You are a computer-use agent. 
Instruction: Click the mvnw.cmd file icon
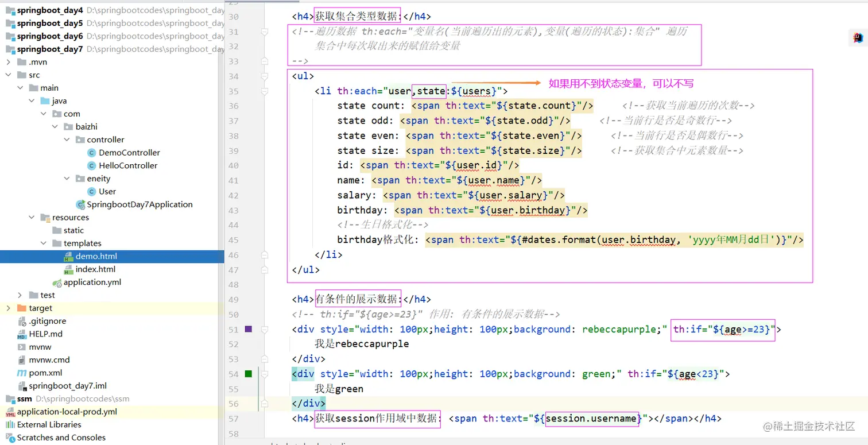point(22,360)
